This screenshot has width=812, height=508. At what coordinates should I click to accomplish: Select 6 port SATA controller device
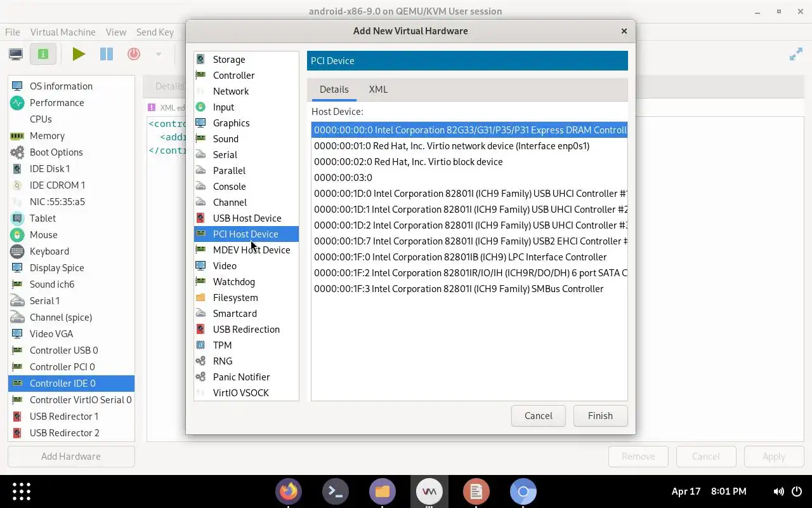pos(469,273)
